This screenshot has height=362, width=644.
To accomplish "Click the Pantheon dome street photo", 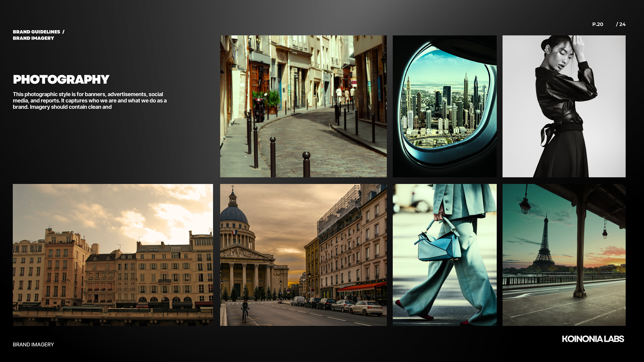I will 303,255.
